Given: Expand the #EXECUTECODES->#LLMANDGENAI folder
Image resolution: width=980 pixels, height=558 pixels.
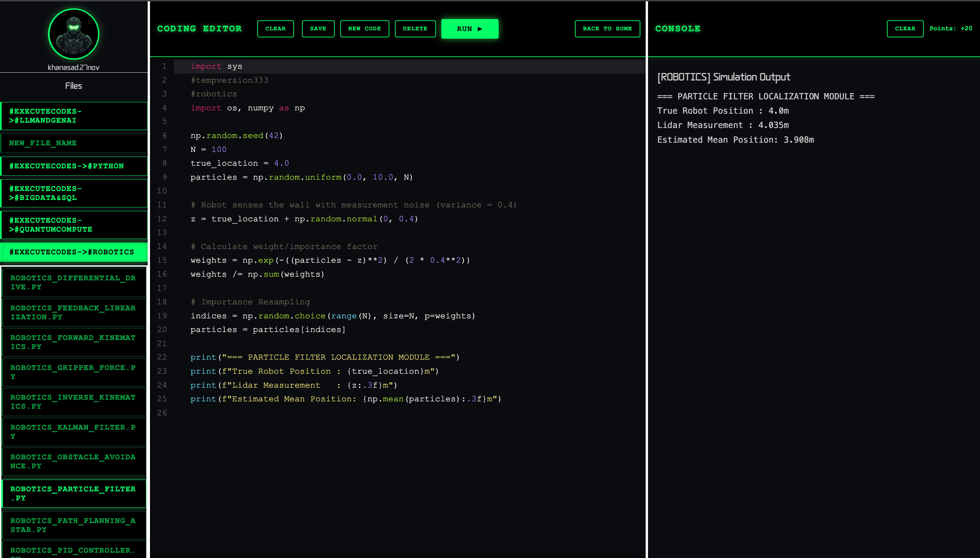Looking at the screenshot, I should coord(74,116).
